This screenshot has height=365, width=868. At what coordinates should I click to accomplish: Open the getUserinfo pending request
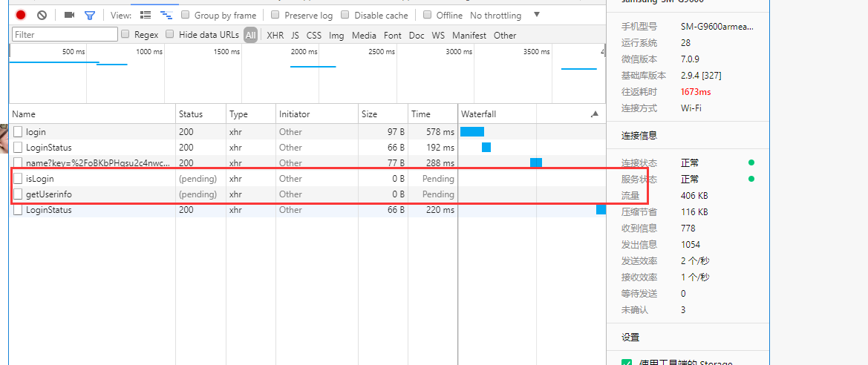[x=49, y=194]
